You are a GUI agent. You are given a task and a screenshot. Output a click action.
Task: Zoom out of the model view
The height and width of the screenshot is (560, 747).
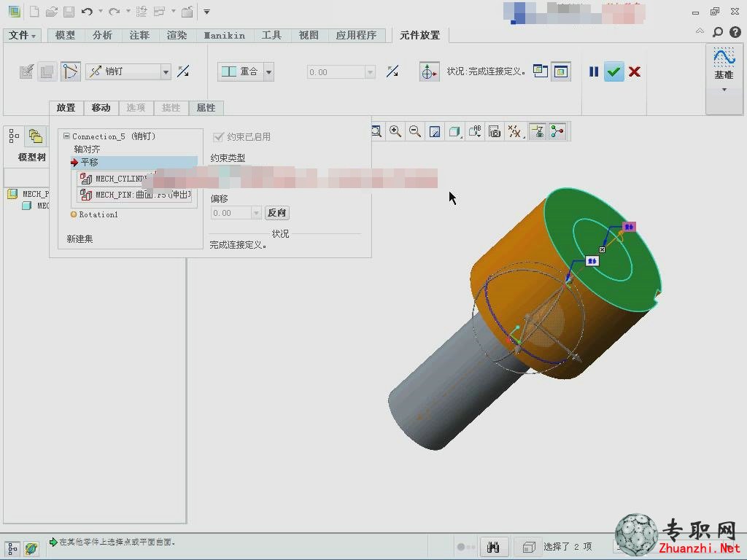pyautogui.click(x=415, y=131)
